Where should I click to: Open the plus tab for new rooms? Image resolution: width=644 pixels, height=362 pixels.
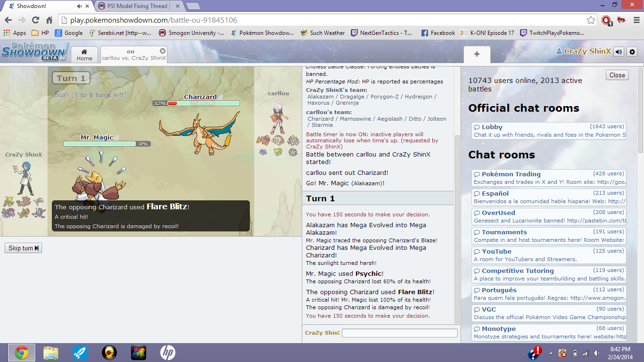[x=477, y=54]
